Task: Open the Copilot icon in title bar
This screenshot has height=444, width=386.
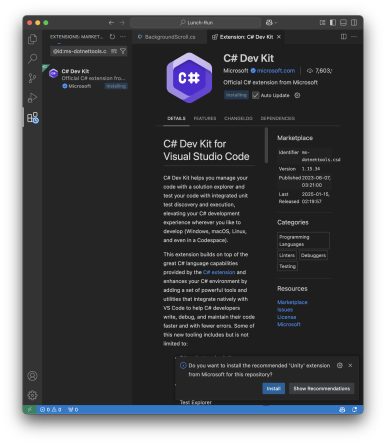Action: tap(269, 23)
